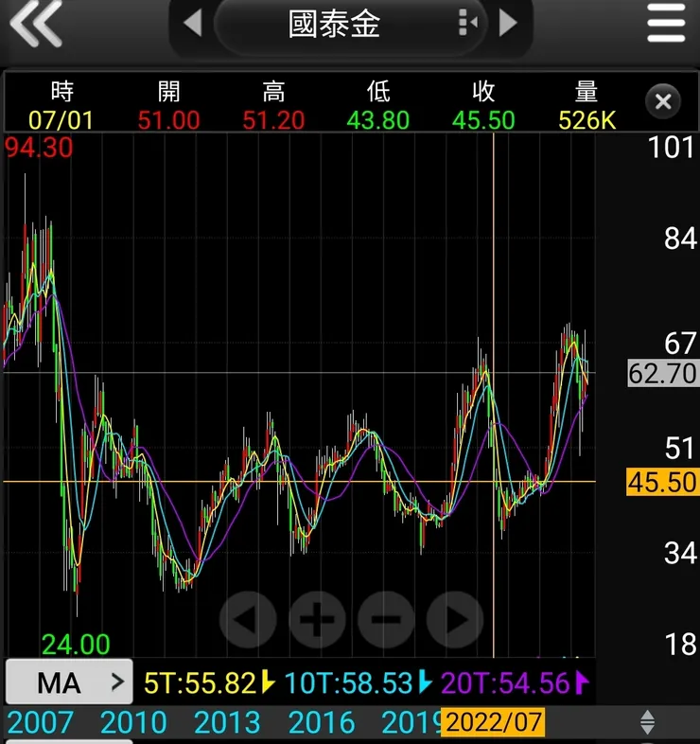Tap the 45.50 current price tag on the axis

click(x=662, y=482)
